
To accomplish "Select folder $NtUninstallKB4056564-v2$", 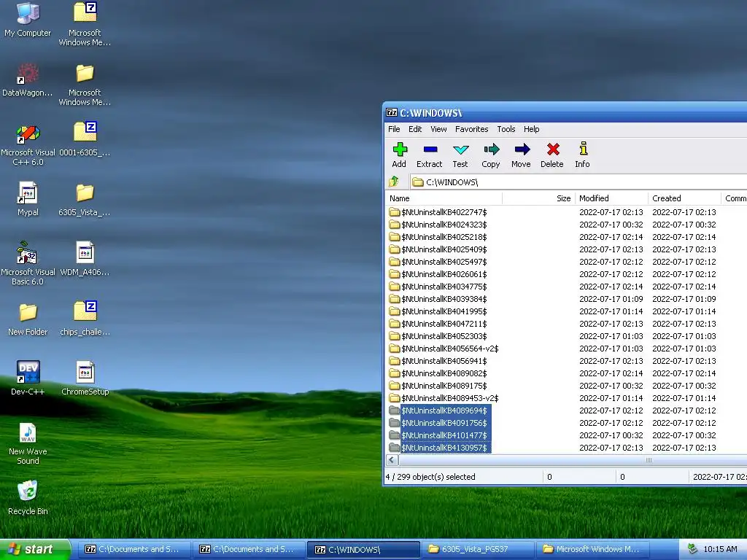I will (x=444, y=348).
